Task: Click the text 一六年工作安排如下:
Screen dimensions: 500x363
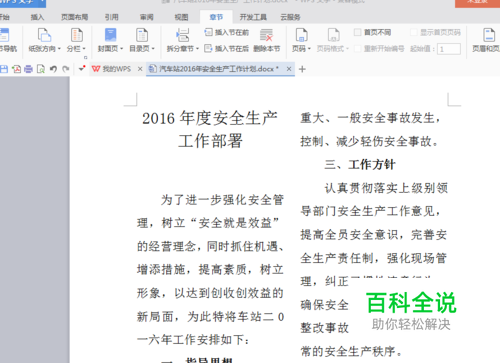Action: point(193,340)
